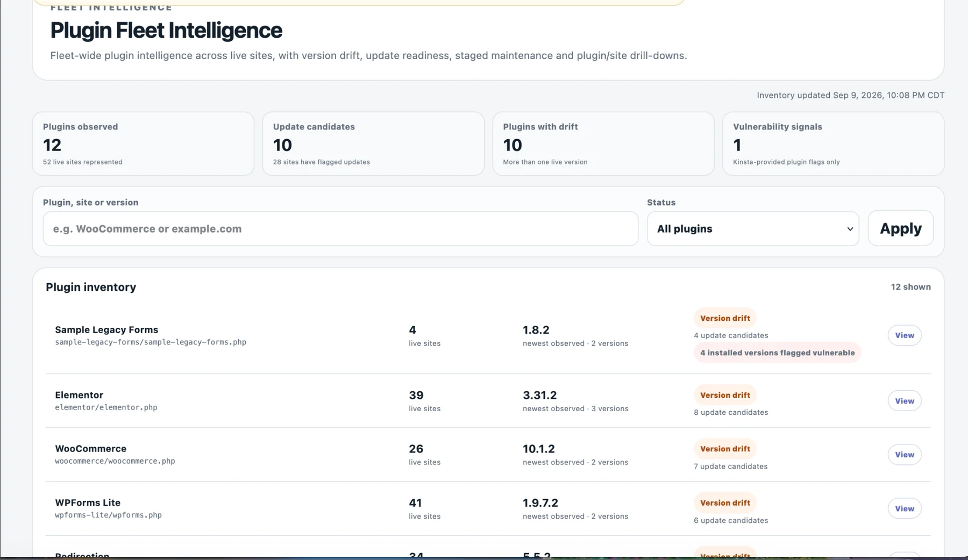The image size is (968, 560).
Task: Select the Plugins with drift card
Action: pyautogui.click(x=603, y=143)
